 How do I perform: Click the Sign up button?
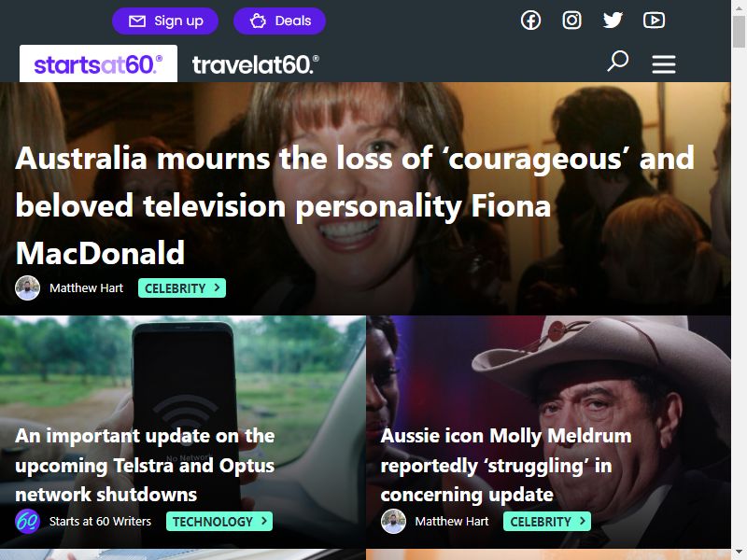click(x=165, y=21)
